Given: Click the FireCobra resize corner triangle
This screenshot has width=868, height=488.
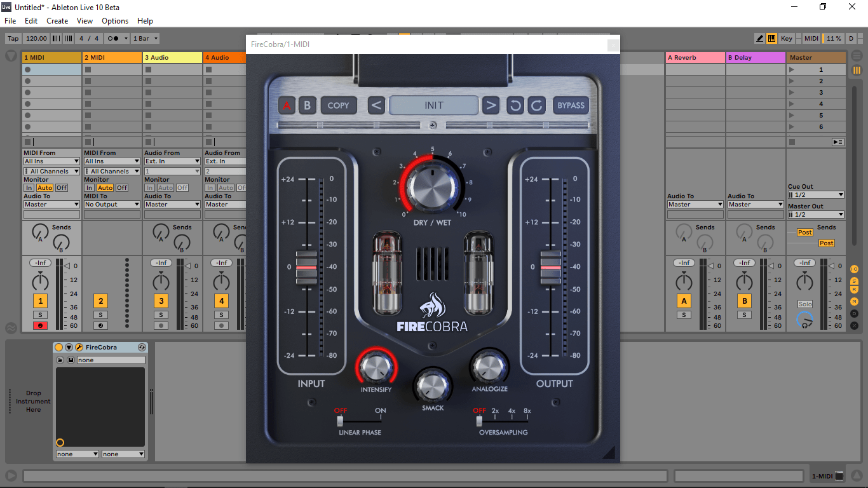Looking at the screenshot, I should click(609, 452).
